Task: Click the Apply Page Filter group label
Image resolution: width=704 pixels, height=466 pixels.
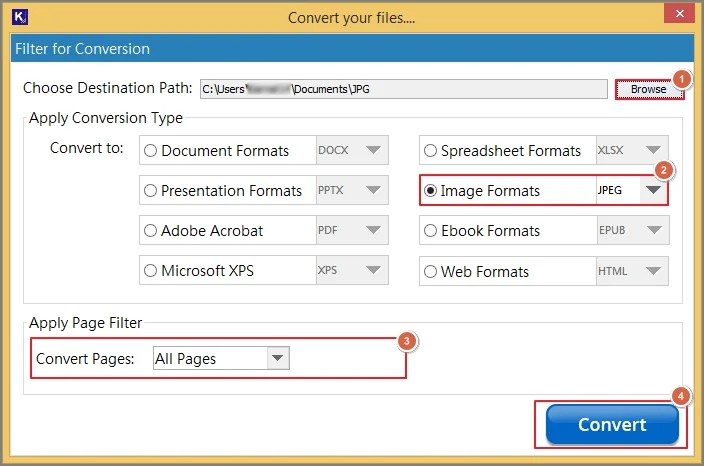Action: 85,323
